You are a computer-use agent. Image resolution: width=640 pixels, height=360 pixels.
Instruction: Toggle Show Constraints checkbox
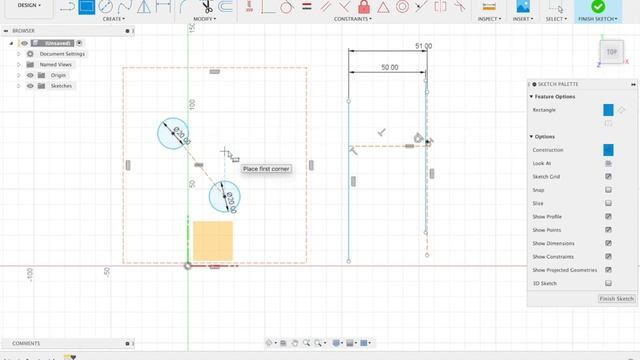point(608,256)
